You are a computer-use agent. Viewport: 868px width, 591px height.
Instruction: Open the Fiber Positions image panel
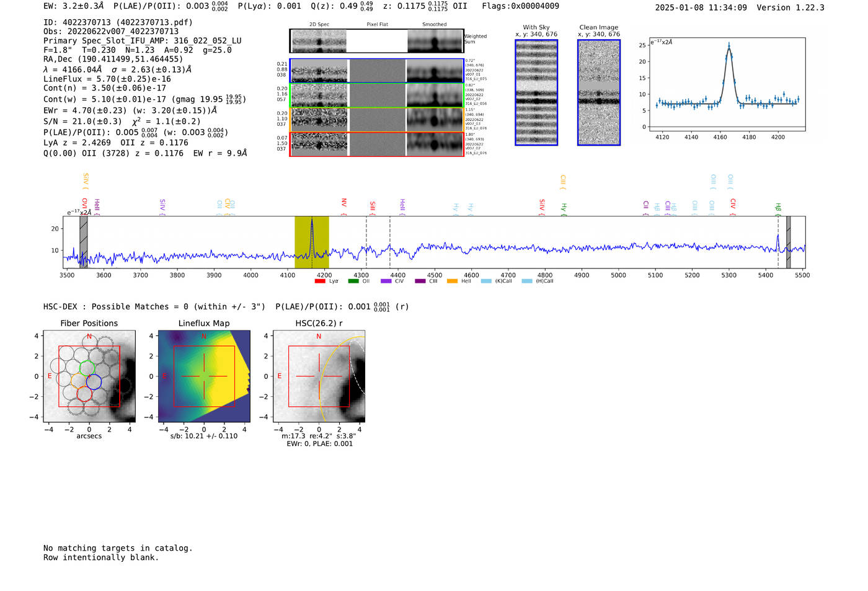tap(89, 376)
